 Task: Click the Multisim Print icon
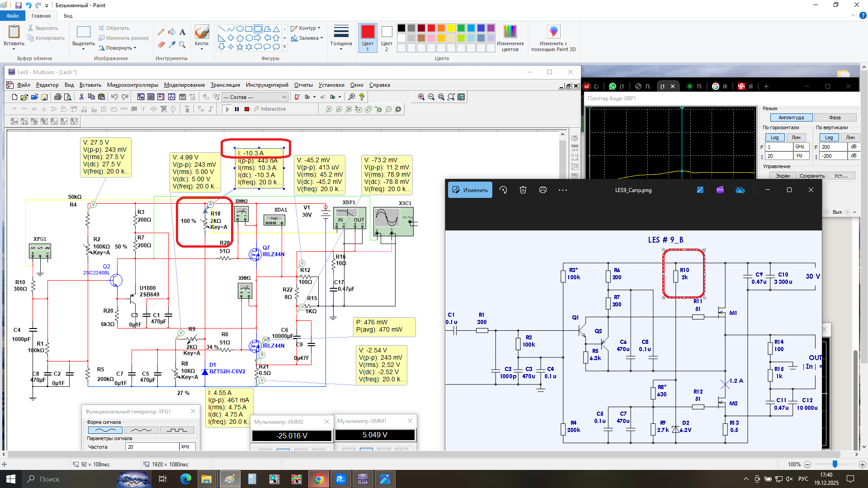(57, 97)
